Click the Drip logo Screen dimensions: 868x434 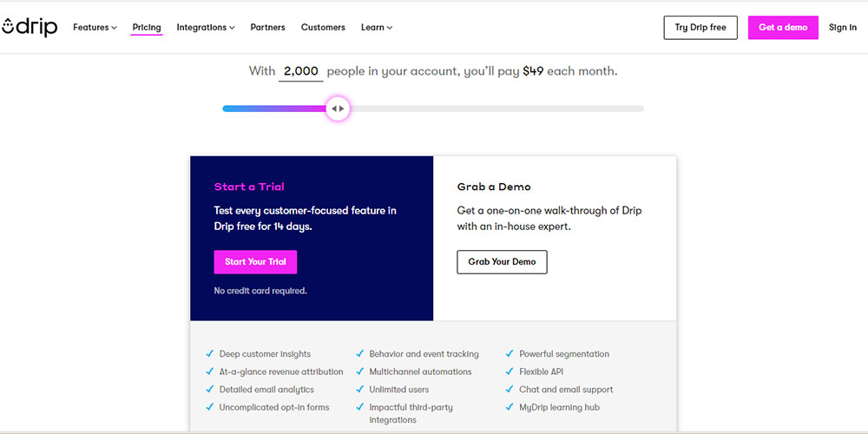tap(30, 27)
